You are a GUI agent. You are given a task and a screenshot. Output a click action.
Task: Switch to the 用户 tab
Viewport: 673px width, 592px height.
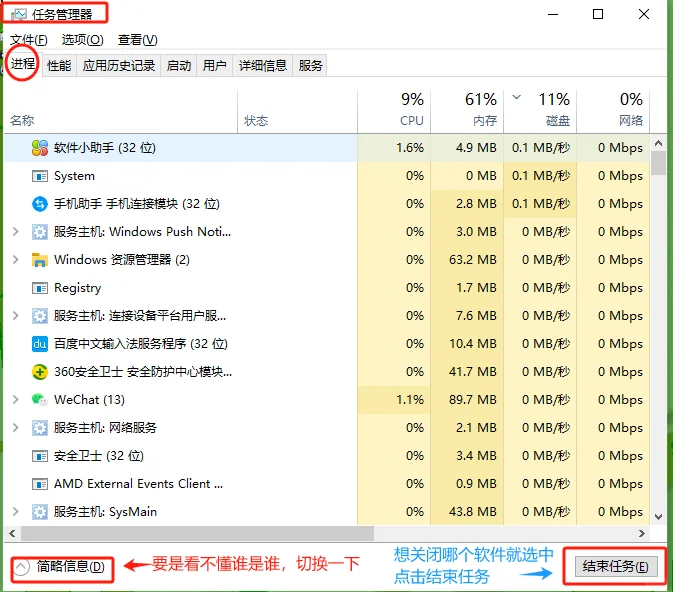(x=215, y=66)
